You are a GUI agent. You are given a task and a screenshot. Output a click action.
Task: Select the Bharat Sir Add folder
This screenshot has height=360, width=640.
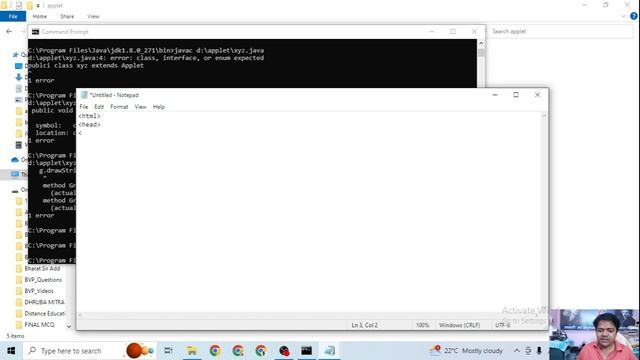(x=42, y=269)
